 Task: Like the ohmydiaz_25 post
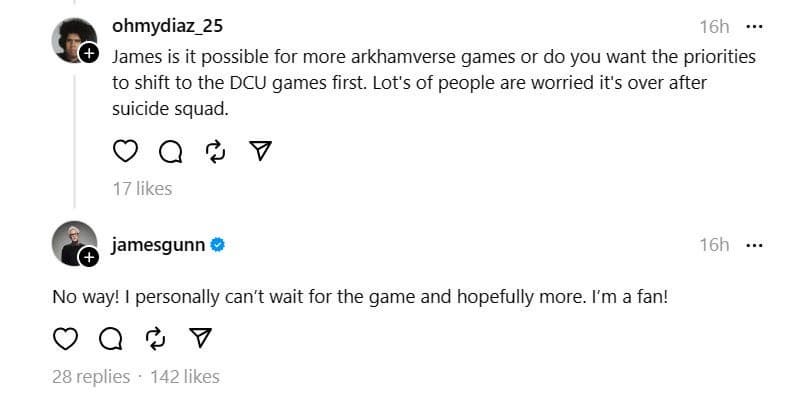[x=124, y=151]
